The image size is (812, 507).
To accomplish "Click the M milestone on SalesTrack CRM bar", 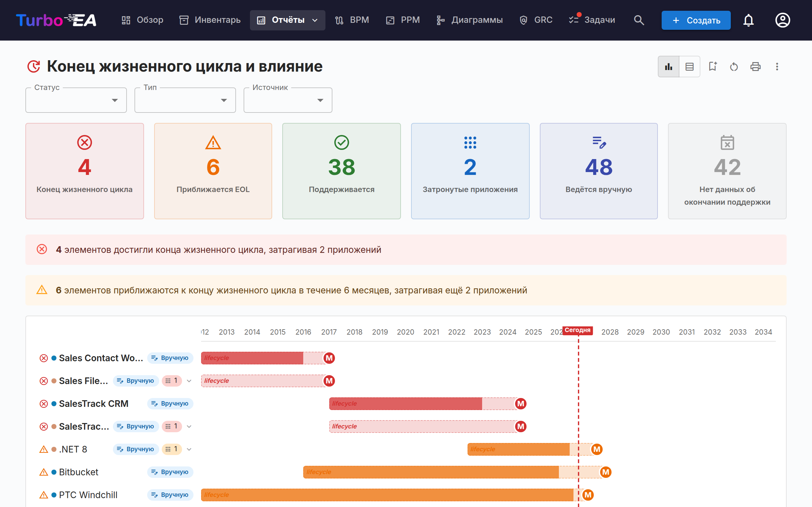I will click(521, 404).
